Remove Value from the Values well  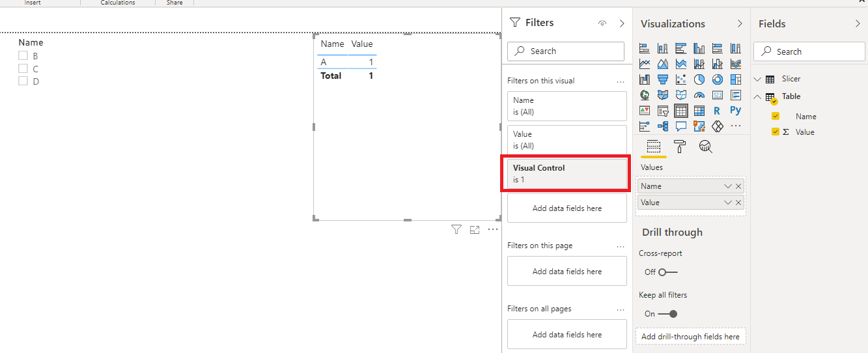tap(738, 203)
